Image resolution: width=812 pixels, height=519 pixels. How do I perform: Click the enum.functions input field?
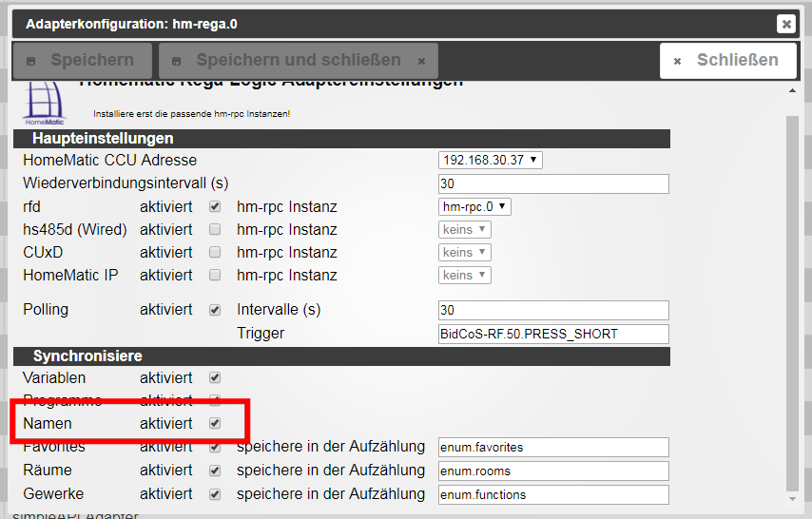click(x=553, y=494)
